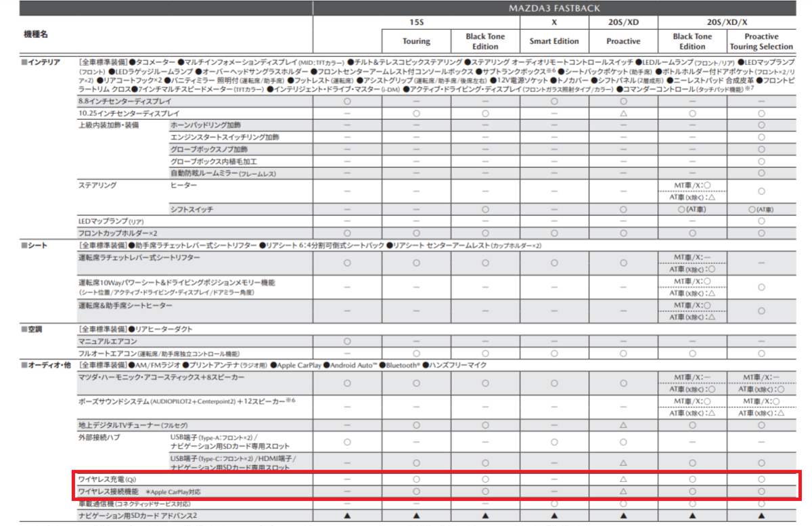Screen dimensions: 812x526
Task: Click the 車載通信機 row label
Action: click(x=134, y=504)
